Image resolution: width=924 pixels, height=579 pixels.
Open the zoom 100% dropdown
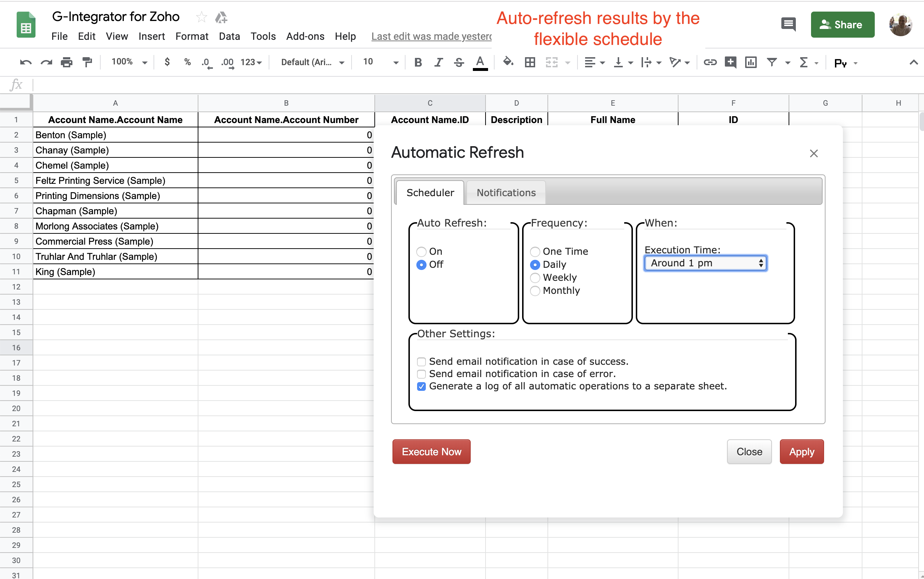pos(129,62)
